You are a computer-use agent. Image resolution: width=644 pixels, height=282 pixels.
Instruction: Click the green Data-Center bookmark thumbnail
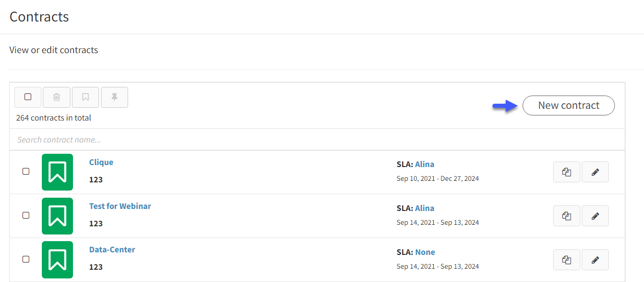[57, 260]
